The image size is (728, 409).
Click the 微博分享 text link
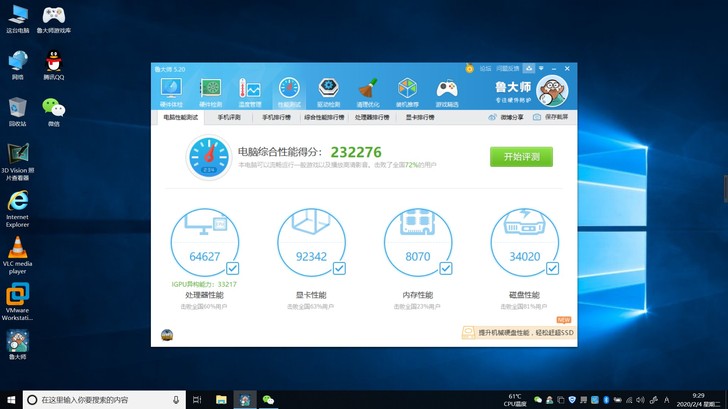click(512, 117)
